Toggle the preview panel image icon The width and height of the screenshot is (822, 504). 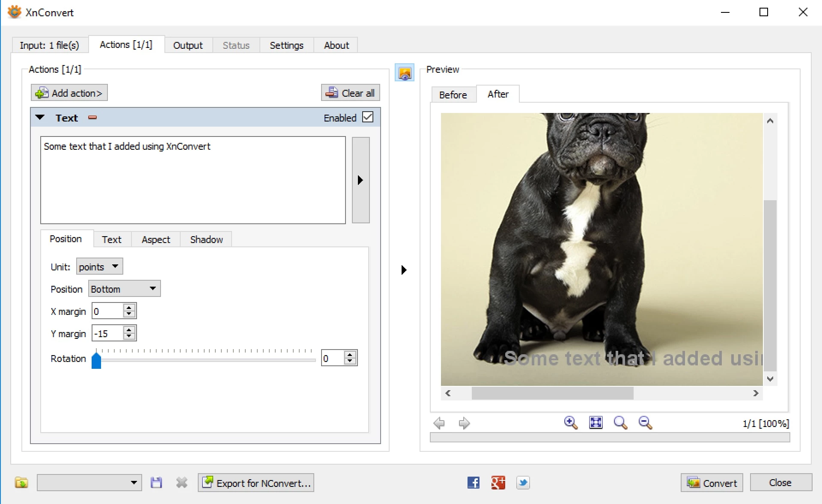(x=404, y=73)
